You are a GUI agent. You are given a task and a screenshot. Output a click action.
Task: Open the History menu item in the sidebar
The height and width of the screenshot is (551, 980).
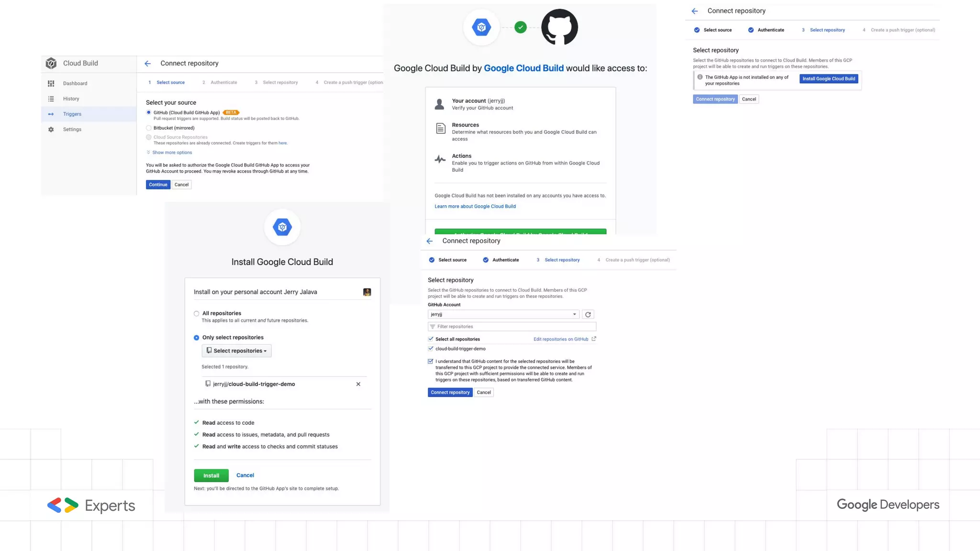point(71,99)
